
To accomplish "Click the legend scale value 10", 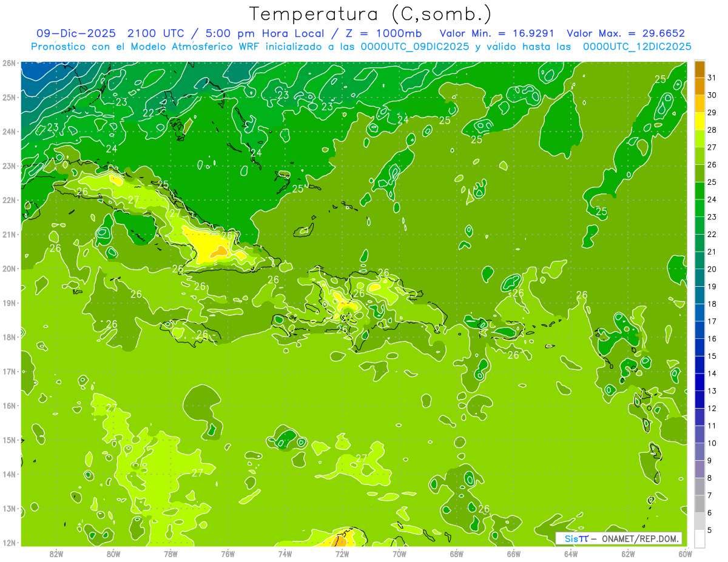I will pos(712,443).
